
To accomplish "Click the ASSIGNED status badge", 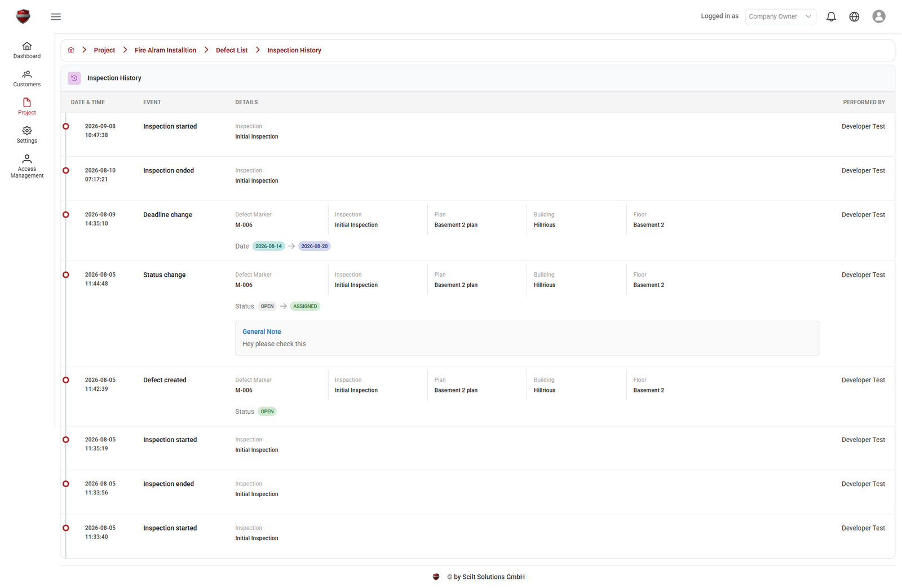I will tap(305, 307).
